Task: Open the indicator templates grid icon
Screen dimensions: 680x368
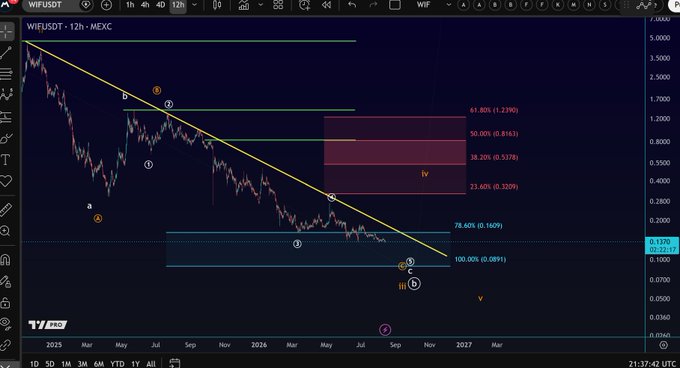Action: pos(278,5)
